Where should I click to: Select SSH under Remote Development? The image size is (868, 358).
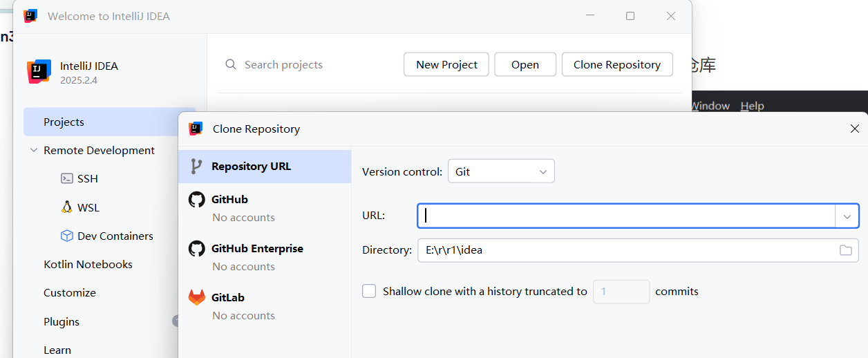click(x=88, y=178)
